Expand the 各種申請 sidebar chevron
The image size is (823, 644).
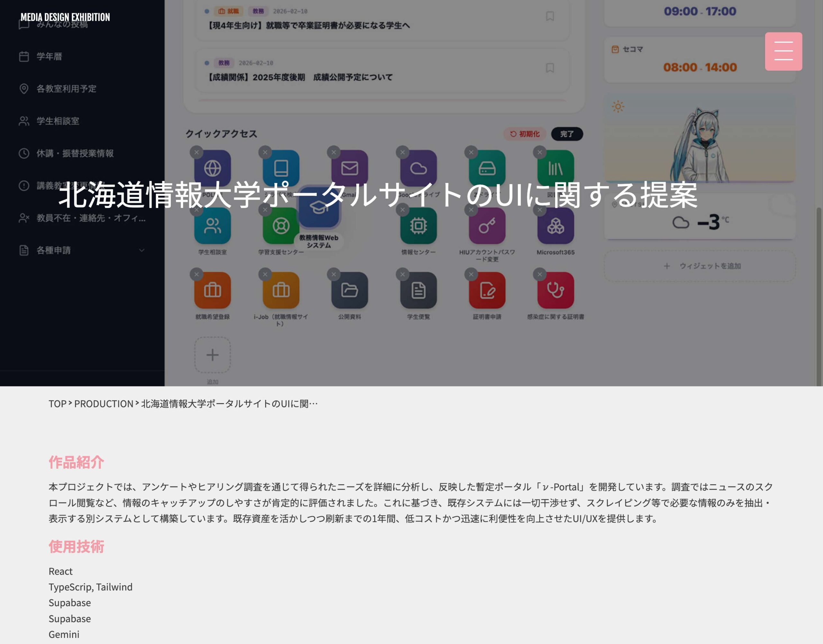coord(141,250)
